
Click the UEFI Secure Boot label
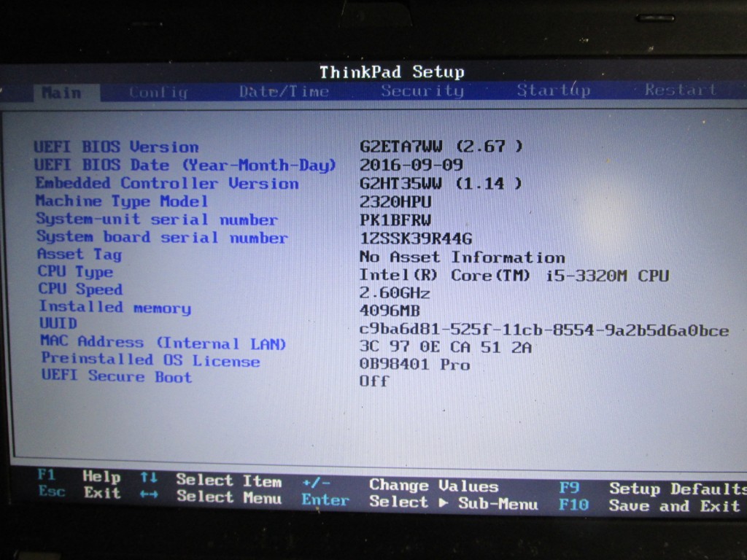click(117, 376)
